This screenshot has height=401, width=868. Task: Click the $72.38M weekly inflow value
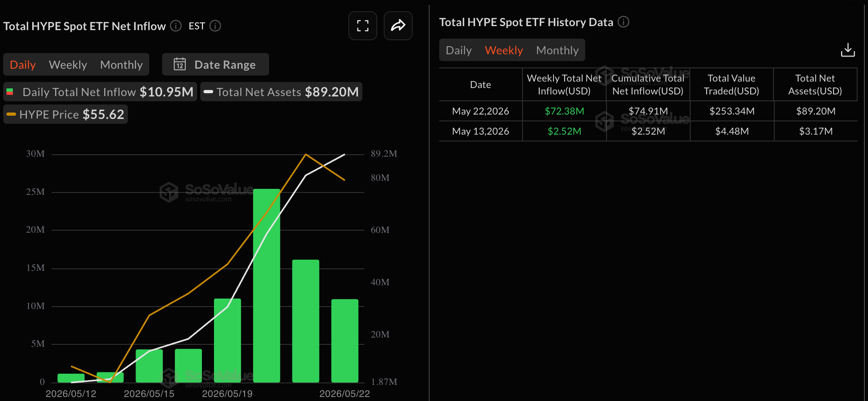564,111
